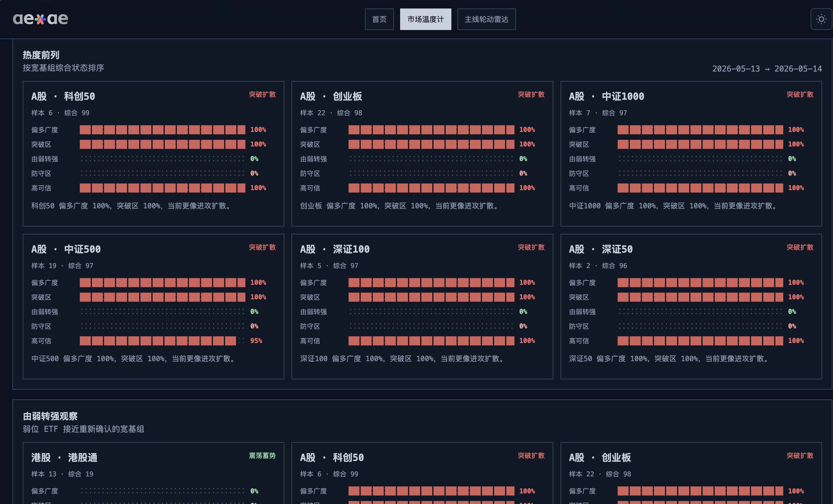Viewport: 833px width, 504px height.
Task: Click 样本 5 · 综合 97 text
Action: coord(329,266)
